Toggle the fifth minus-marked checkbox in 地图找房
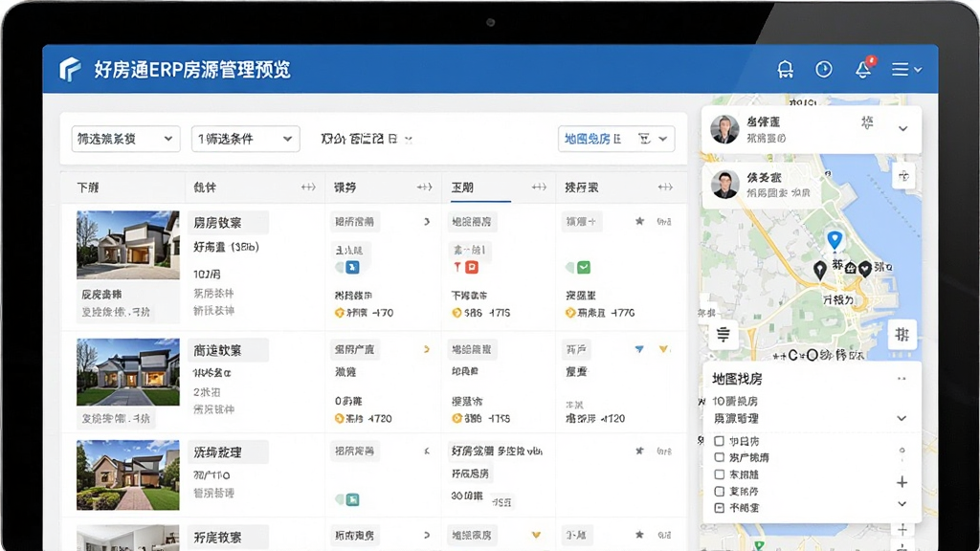Viewport: 980px width, 551px height. coord(719,508)
